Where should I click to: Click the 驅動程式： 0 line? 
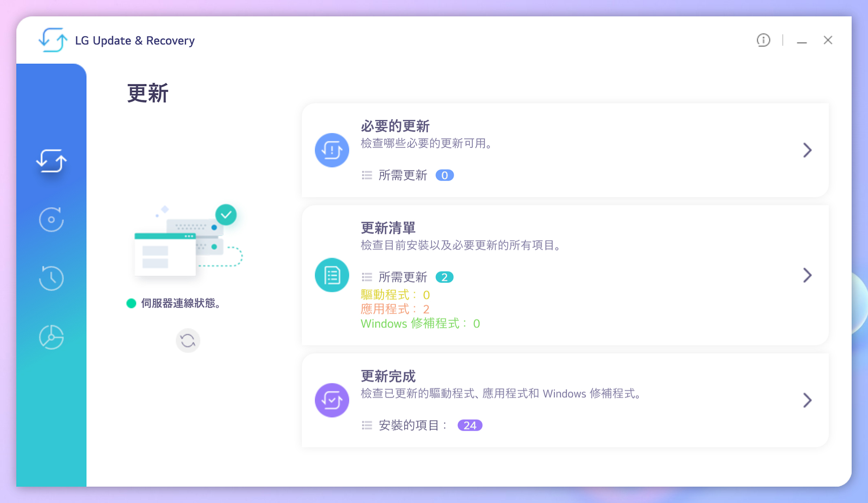pyautogui.click(x=395, y=295)
